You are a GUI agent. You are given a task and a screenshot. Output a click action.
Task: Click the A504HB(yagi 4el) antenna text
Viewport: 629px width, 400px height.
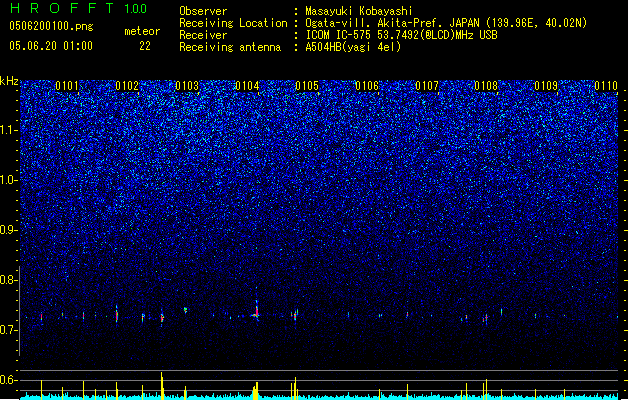point(353,47)
